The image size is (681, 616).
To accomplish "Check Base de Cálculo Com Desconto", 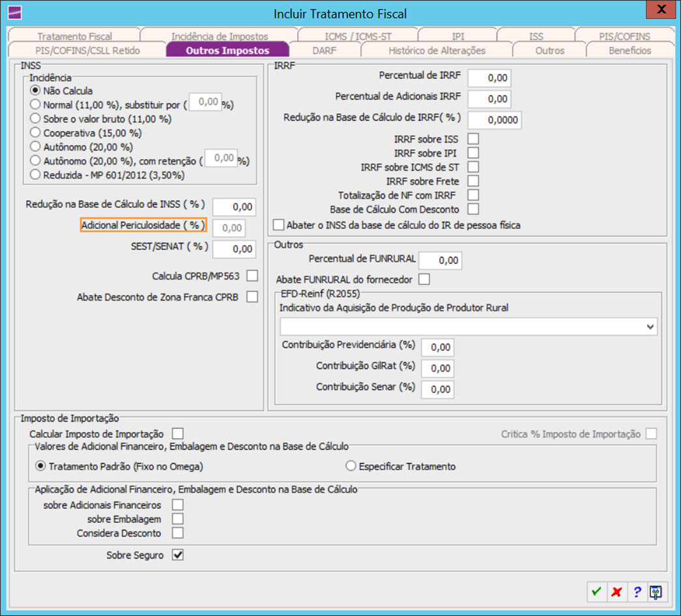I will coord(473,209).
